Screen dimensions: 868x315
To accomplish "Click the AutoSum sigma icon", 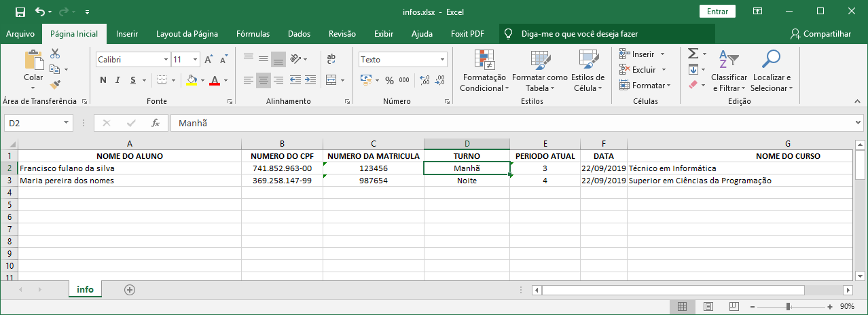I will tap(693, 54).
